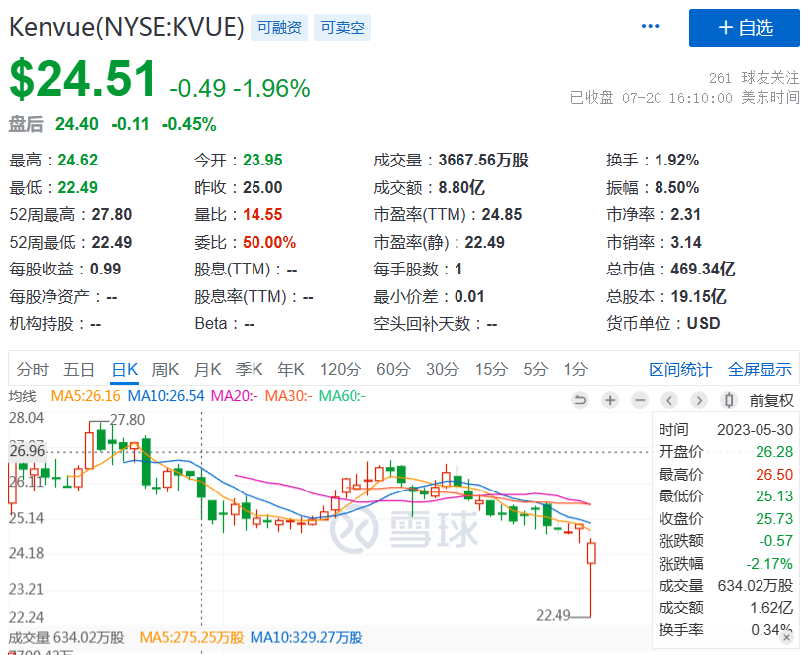Zoom out chart with minus icon
This screenshot has width=812, height=655.
click(x=640, y=400)
